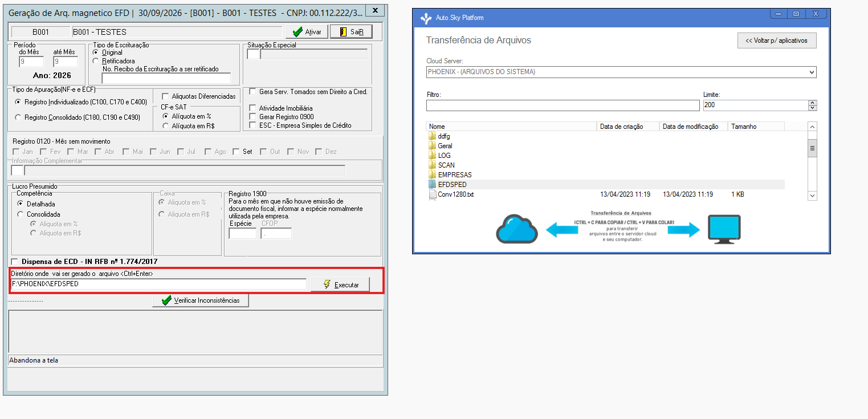The height and width of the screenshot is (419, 868).
Task: Sort by the Tamanho column header
Action: 756,127
